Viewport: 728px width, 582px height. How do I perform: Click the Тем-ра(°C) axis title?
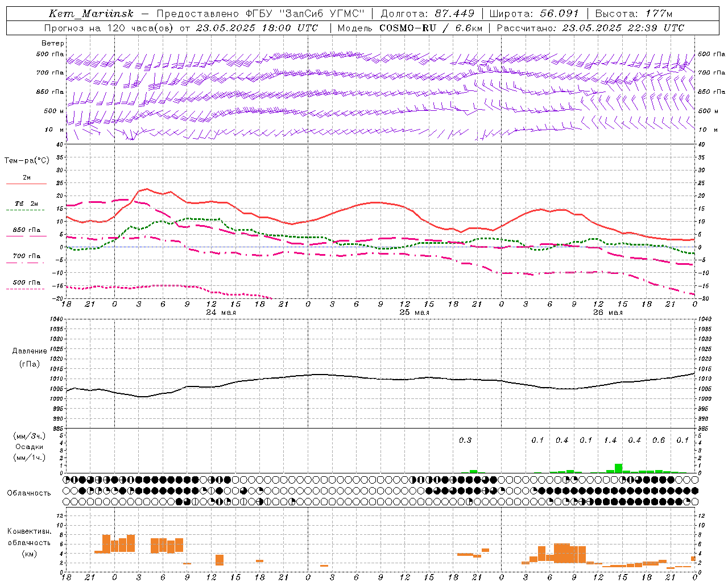pos(27,160)
